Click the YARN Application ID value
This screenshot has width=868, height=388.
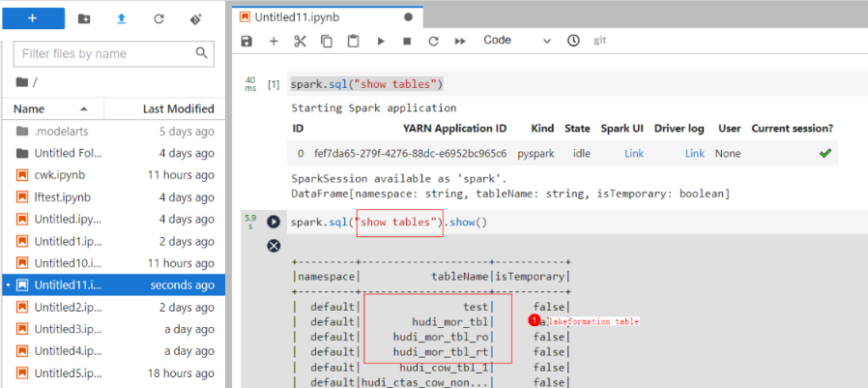pyautogui.click(x=410, y=154)
